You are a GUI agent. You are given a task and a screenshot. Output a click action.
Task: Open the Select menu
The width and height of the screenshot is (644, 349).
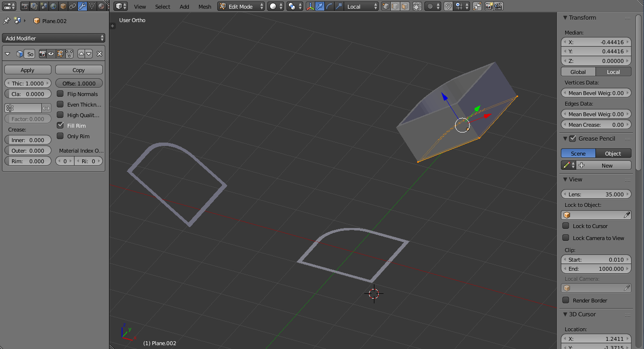point(162,6)
